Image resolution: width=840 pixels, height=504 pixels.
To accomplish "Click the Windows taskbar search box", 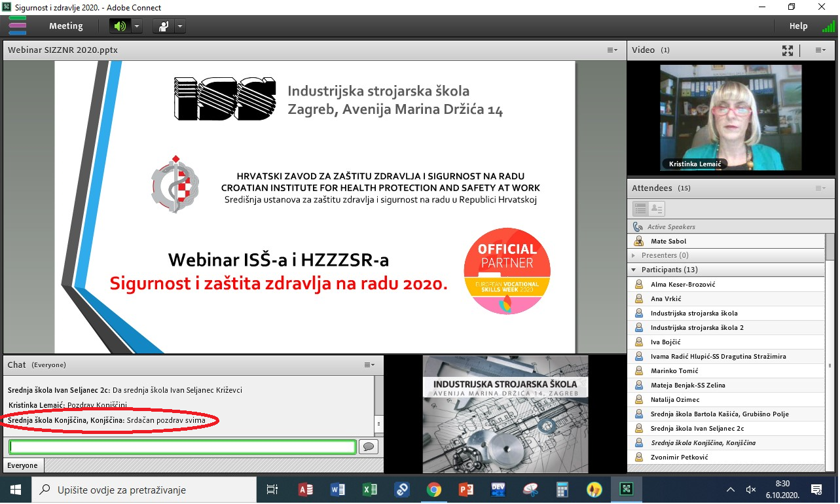I will (144, 489).
